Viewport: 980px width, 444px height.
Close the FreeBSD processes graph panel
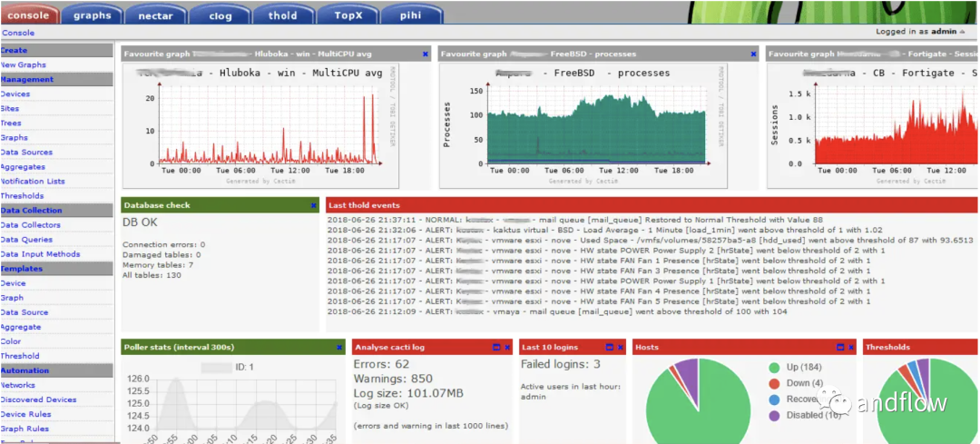(753, 54)
